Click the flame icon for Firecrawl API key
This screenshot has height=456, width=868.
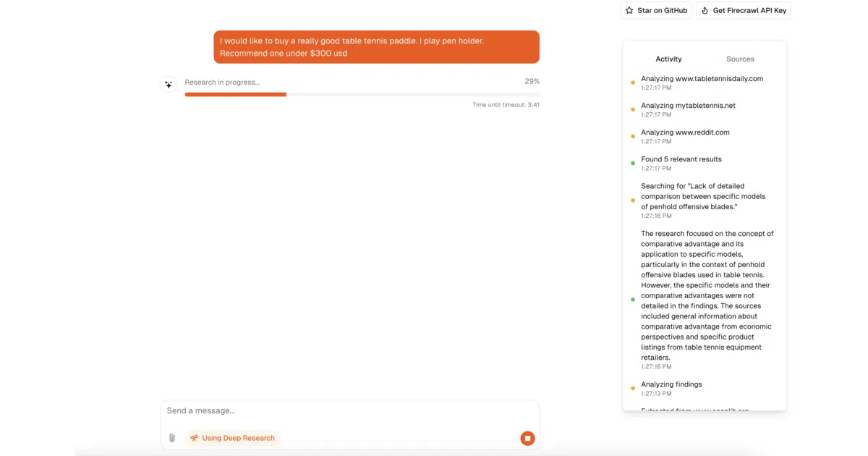tap(705, 11)
